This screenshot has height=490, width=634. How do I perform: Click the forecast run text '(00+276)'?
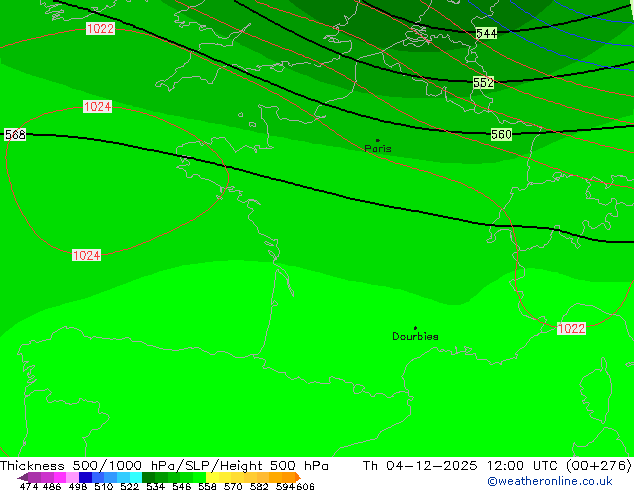point(598,466)
